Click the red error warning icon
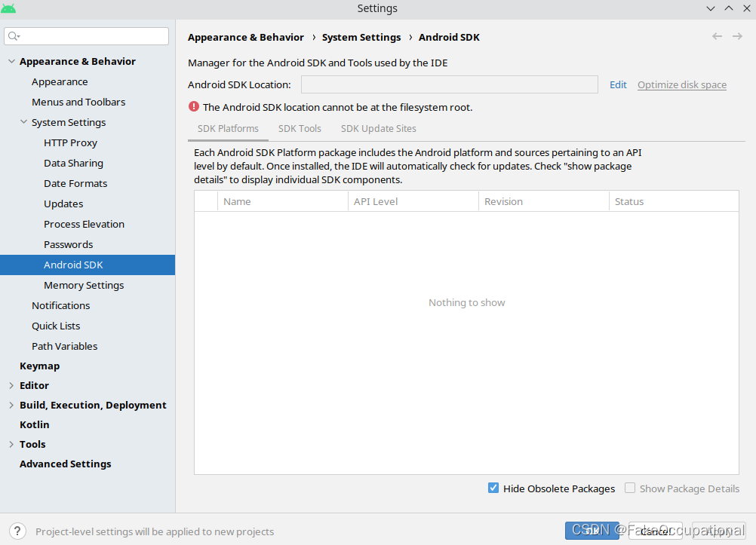 (194, 106)
